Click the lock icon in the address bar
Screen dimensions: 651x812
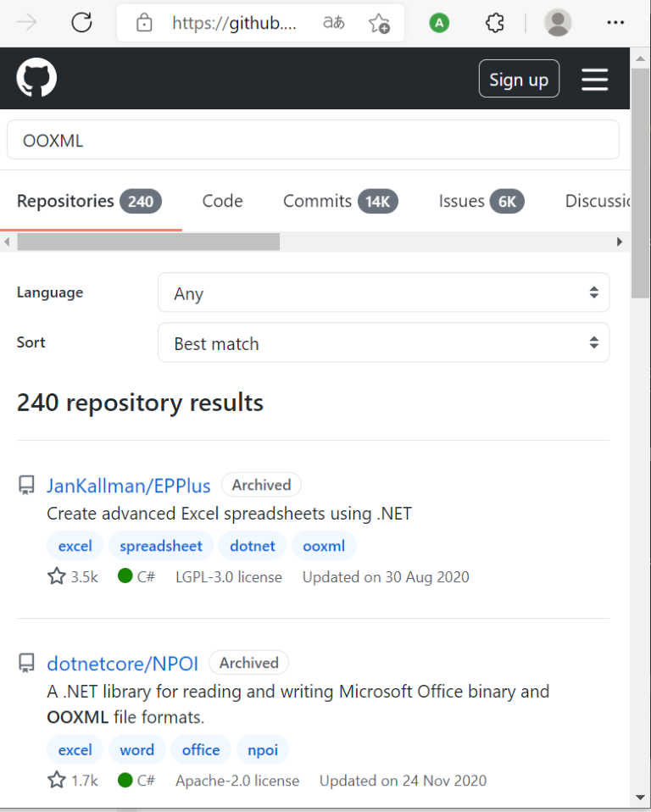click(x=144, y=22)
